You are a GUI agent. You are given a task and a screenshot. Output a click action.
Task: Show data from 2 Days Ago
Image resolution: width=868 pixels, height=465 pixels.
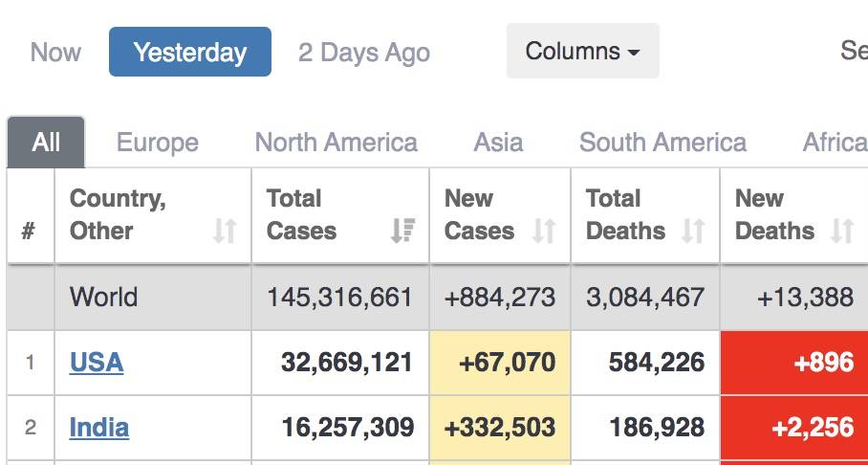point(364,52)
